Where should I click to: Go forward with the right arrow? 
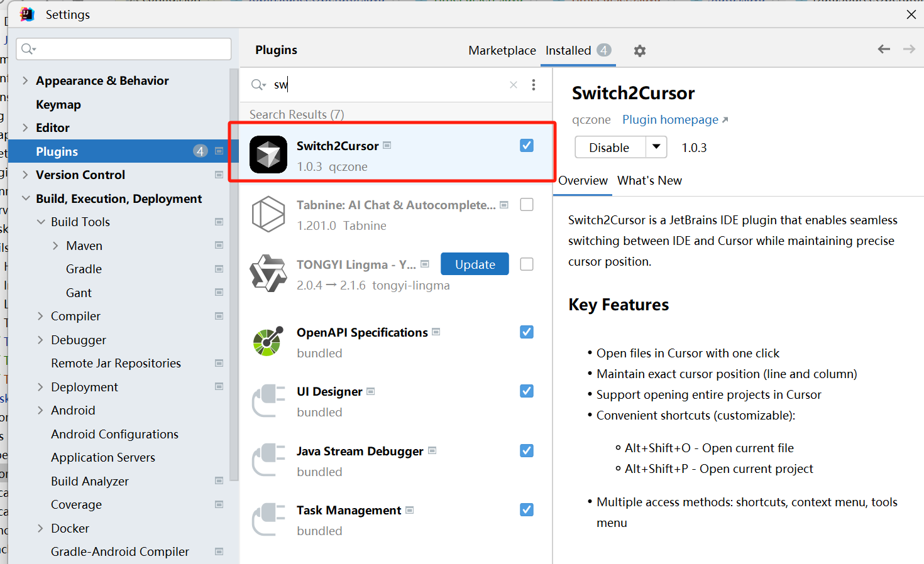click(909, 49)
